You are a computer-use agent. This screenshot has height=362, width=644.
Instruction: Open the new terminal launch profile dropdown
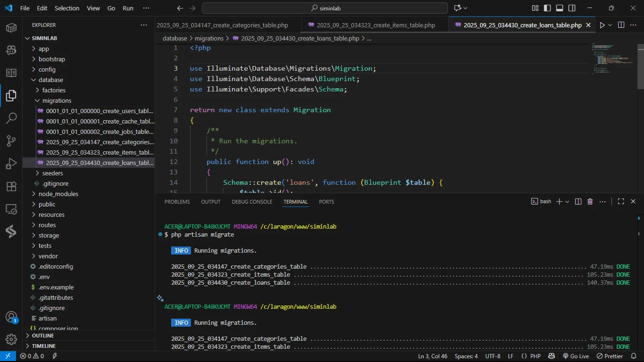pos(567,202)
